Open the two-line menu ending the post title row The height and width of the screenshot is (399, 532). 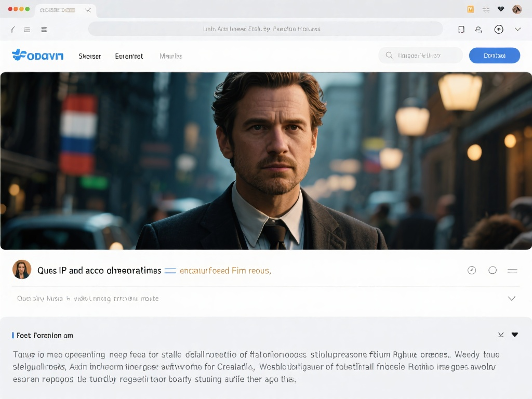click(x=512, y=270)
